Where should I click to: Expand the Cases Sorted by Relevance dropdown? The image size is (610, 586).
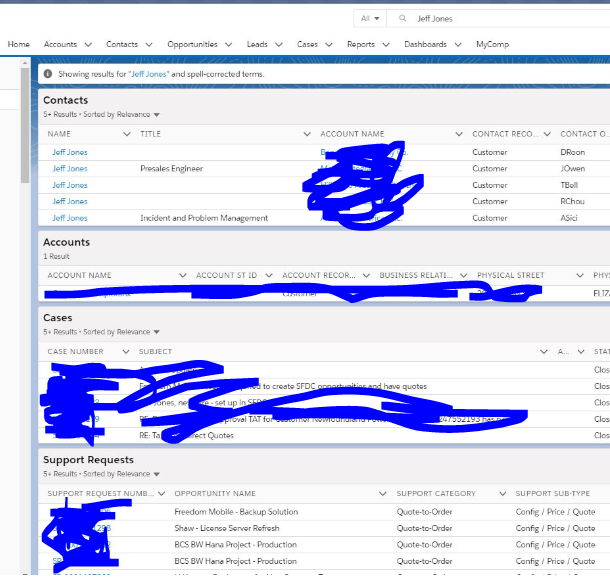click(x=156, y=333)
